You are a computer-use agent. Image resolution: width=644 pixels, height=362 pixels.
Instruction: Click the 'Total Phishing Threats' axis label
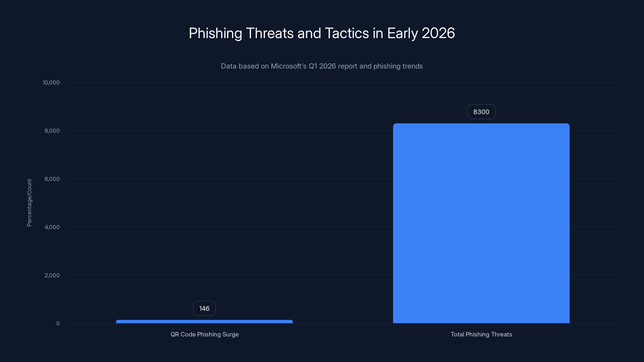pyautogui.click(x=481, y=334)
